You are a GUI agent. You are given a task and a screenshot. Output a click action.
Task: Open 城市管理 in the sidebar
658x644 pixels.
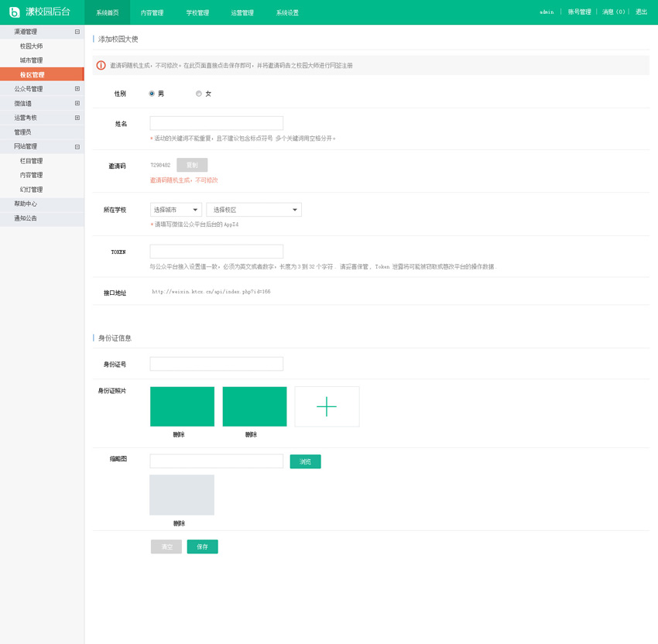[32, 60]
